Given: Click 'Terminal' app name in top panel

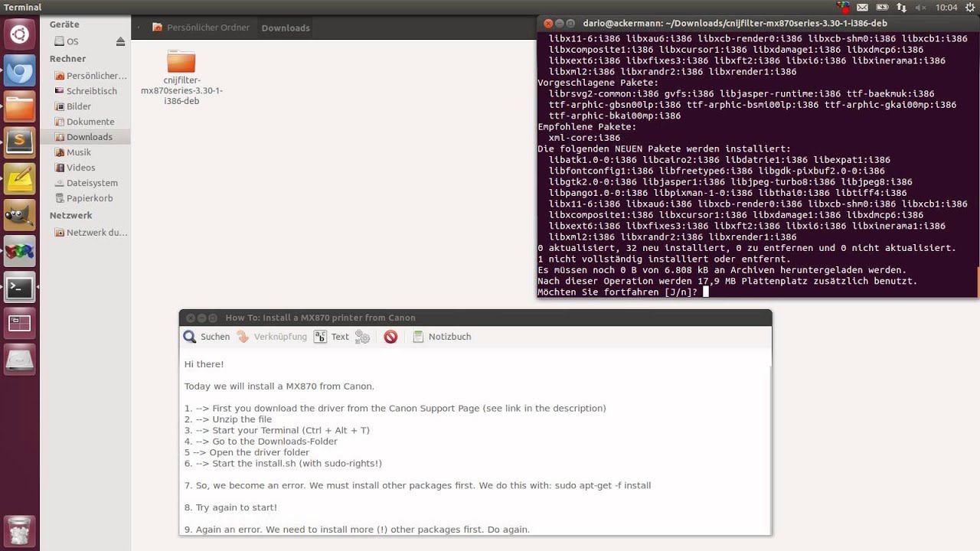Looking at the screenshot, I should (22, 8).
